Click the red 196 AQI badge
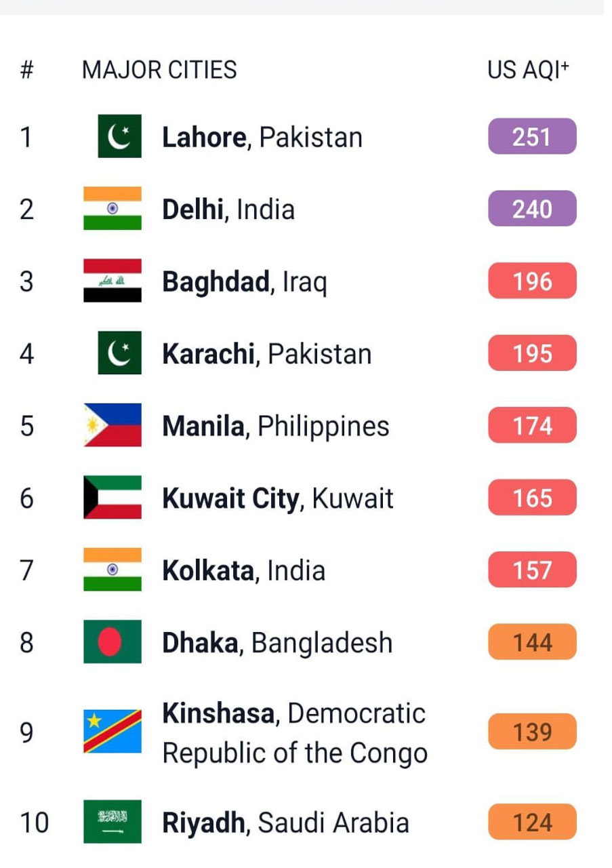The height and width of the screenshot is (868, 612). pyautogui.click(x=532, y=281)
